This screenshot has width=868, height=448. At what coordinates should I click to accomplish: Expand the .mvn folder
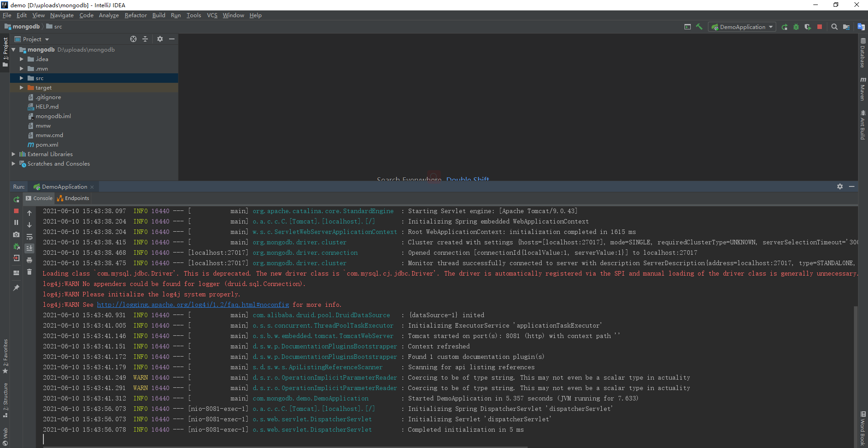click(21, 69)
